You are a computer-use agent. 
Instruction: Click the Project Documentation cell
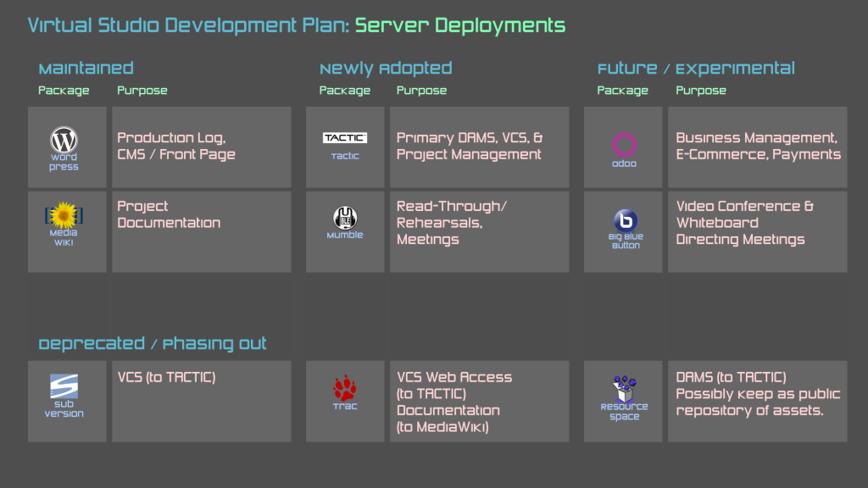pos(170,214)
